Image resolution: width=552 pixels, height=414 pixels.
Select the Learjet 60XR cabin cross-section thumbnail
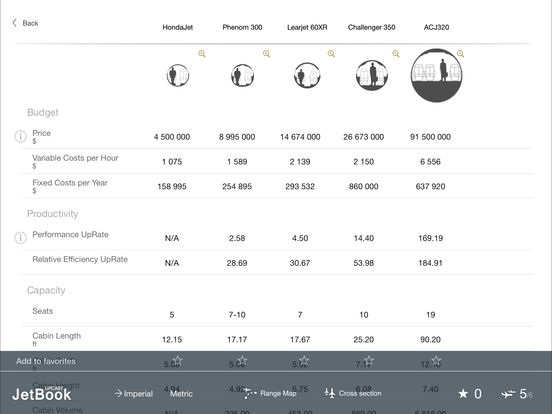click(x=307, y=75)
